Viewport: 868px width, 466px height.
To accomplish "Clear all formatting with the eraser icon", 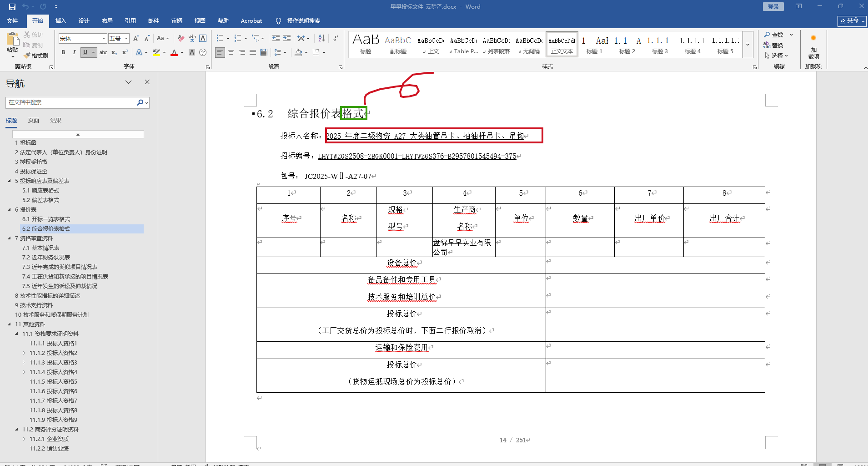I will [x=181, y=39].
